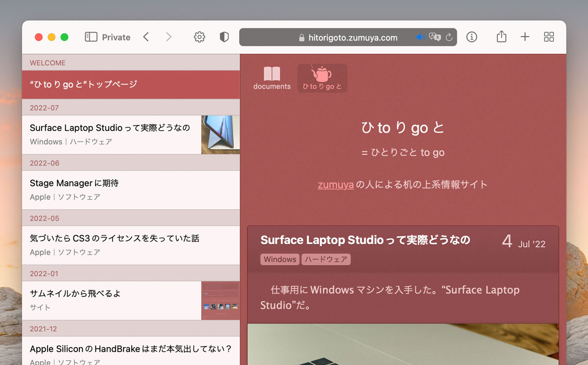This screenshot has height=365, width=588.
Task: Click Apple | ソフトウェア under the CS3 entry
Action: pos(65,252)
